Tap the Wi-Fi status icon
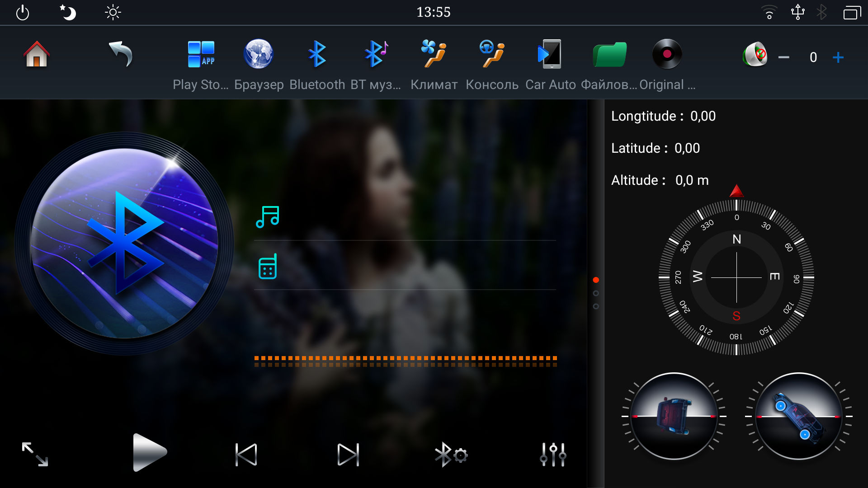868x488 pixels. (x=769, y=12)
